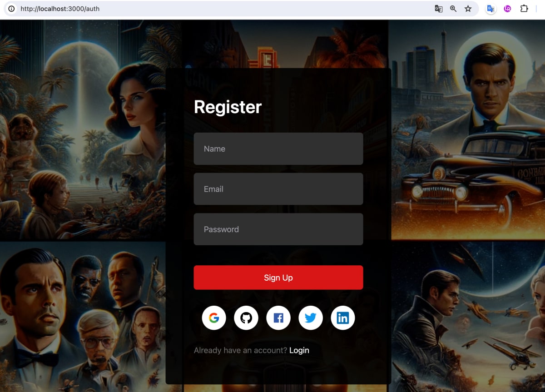Select the localhost:3000/auth URL text
The width and height of the screenshot is (545, 392).
[60, 9]
